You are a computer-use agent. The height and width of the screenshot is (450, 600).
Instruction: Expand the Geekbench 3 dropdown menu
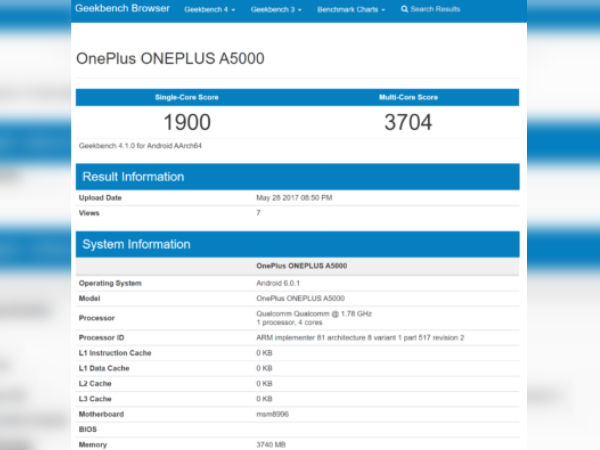(276, 10)
